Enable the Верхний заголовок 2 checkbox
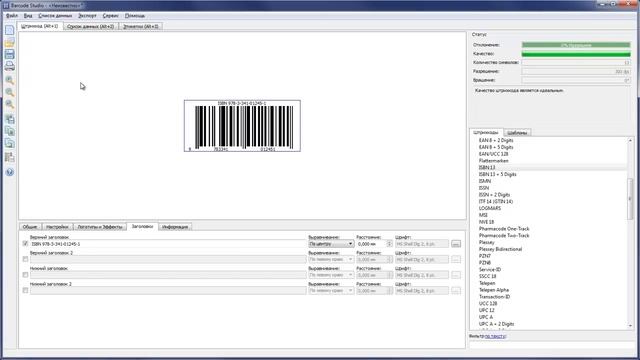Viewport: 640px width, 360px height. point(25,259)
